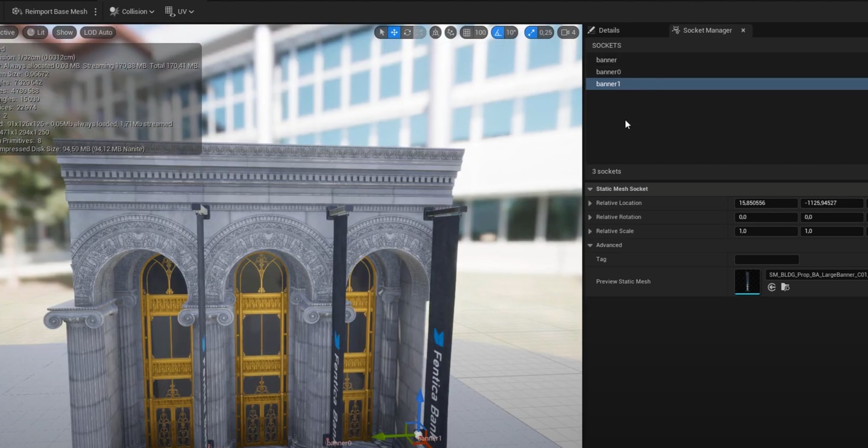Click the coordinate system world/local icon
Screen dimensions: 868x448
point(435,33)
